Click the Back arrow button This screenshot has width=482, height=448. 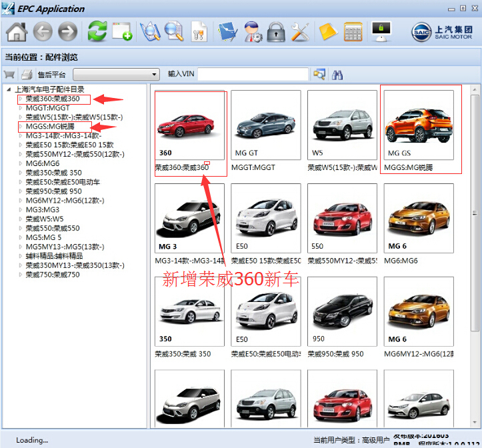coord(43,31)
